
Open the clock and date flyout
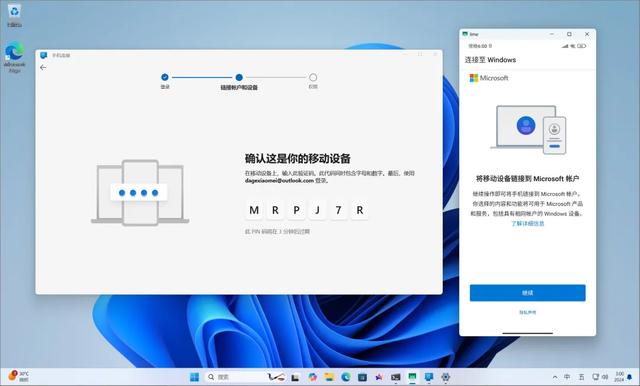pyautogui.click(x=619, y=377)
